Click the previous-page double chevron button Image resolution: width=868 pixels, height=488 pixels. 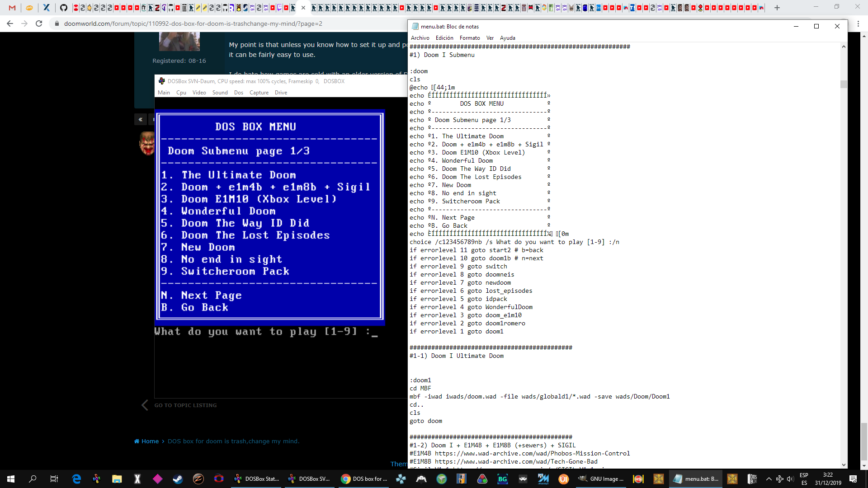[x=141, y=119]
